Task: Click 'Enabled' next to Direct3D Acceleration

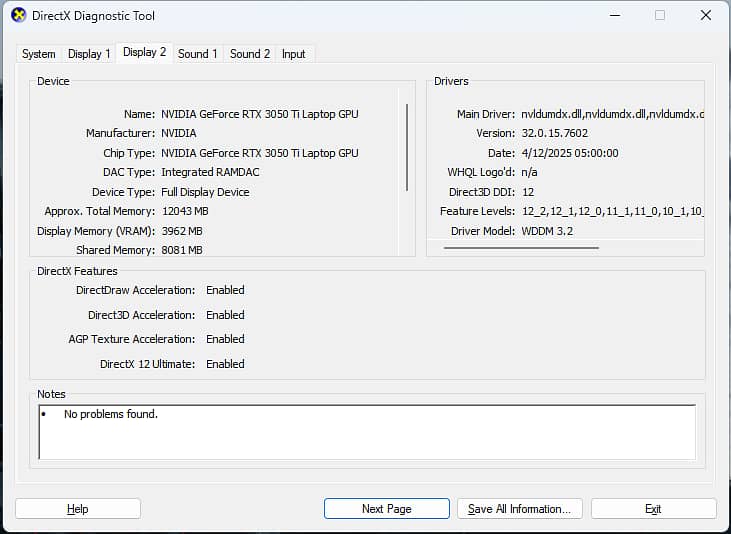Action: [x=225, y=315]
